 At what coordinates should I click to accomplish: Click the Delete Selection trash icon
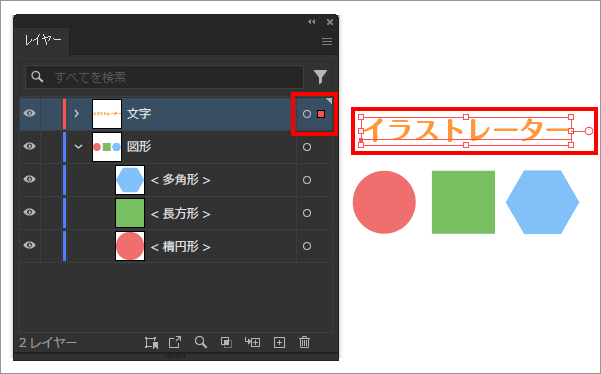[x=304, y=342]
